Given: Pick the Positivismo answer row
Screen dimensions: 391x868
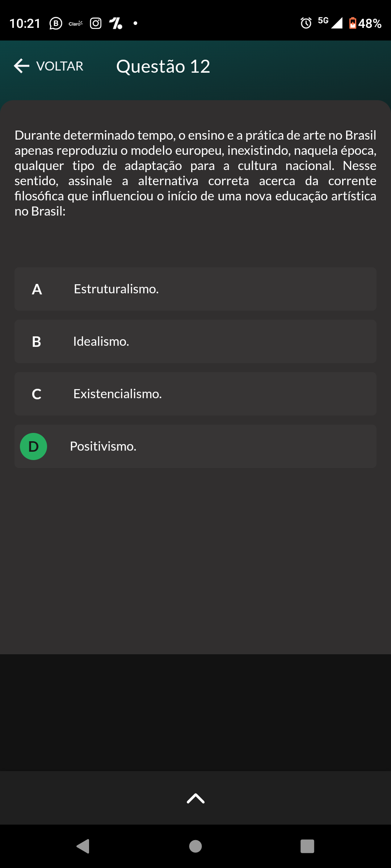Looking at the screenshot, I should [x=195, y=446].
